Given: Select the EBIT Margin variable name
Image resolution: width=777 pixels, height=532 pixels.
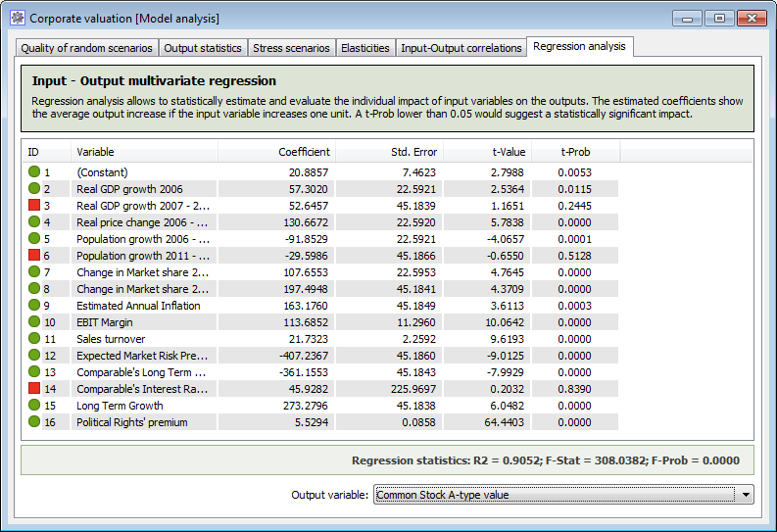Looking at the screenshot, I should 105,322.
